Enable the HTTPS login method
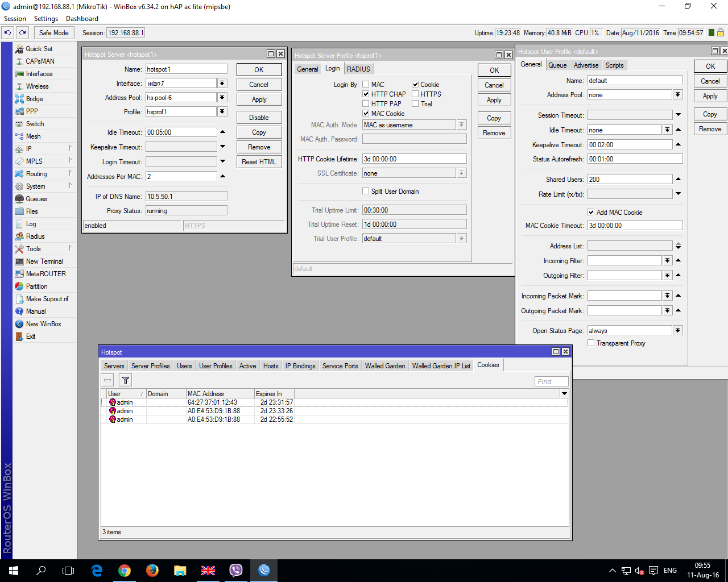728x582 pixels. 416,94
